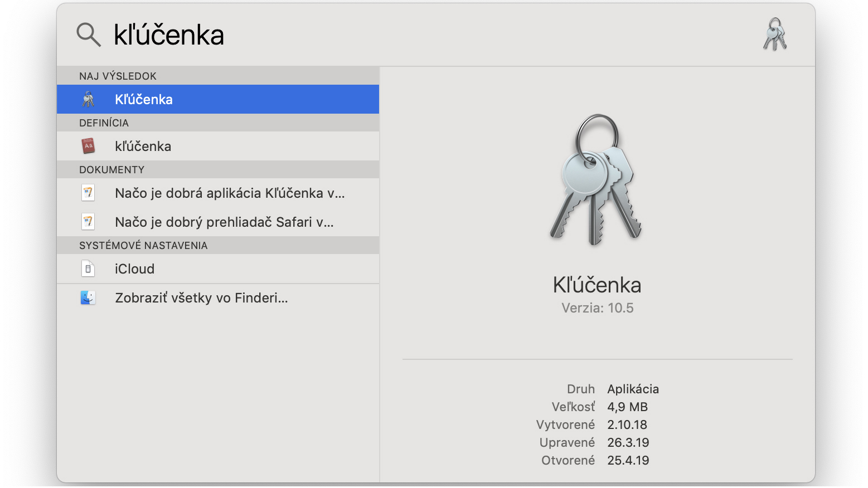The image size is (868, 488).
Task: Click the Pages document icon for the Safari article
Action: click(88, 222)
